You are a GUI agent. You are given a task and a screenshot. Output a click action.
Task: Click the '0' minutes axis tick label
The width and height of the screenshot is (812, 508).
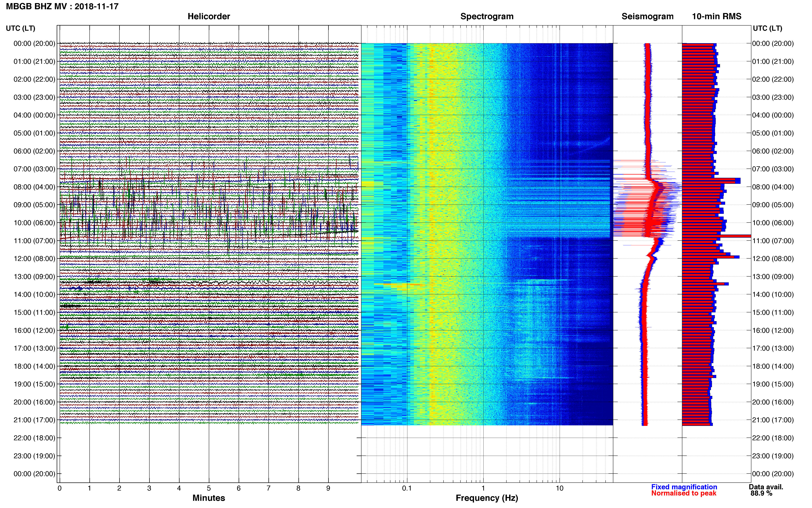tap(59, 488)
